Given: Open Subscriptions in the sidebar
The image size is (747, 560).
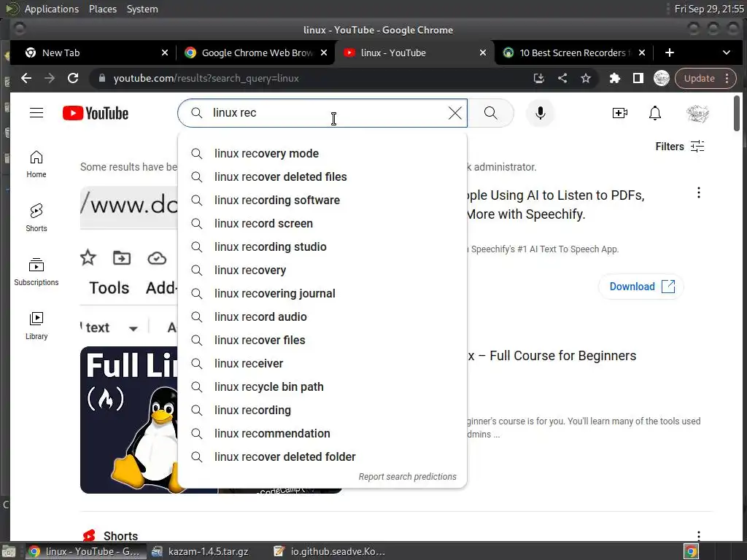Looking at the screenshot, I should point(36,272).
